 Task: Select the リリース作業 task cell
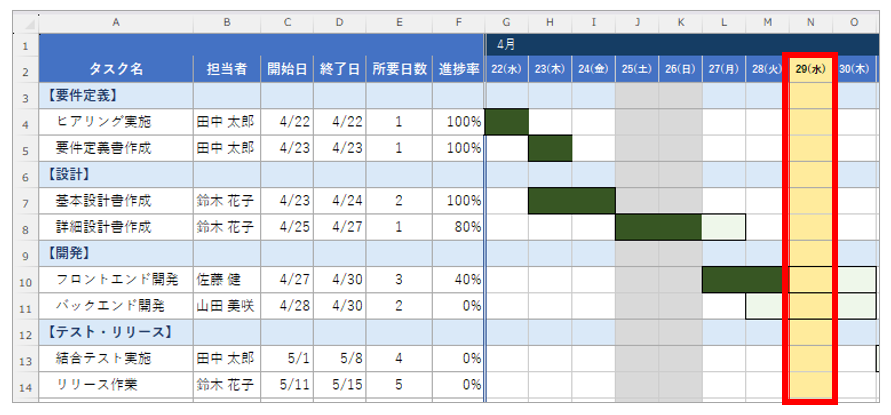coord(116,385)
